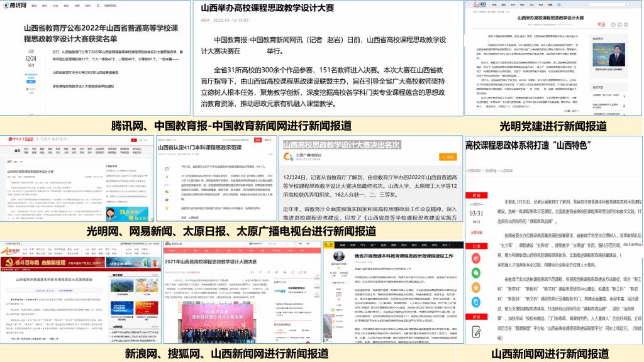
Task: Click the timestamp 2022-01-12 15:03
Action: tap(230, 20)
